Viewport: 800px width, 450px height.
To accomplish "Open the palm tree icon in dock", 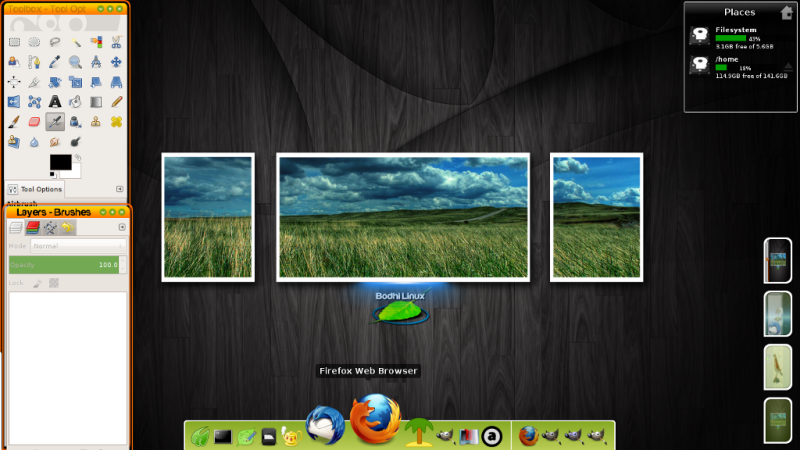I will coord(418,432).
